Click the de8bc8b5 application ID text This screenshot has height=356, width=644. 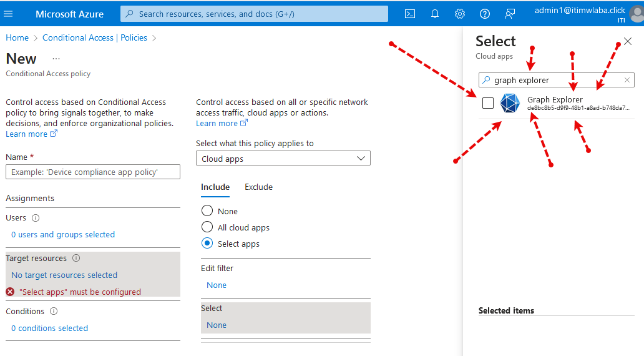pyautogui.click(x=578, y=108)
